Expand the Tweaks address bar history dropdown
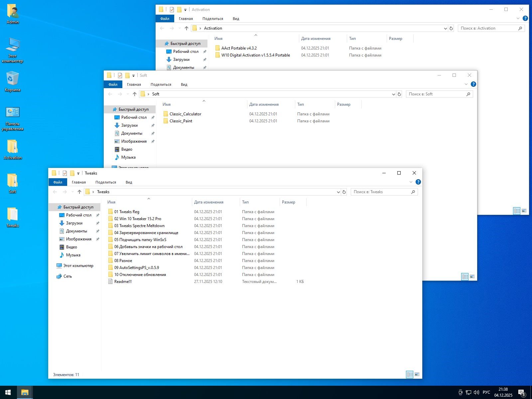The height and width of the screenshot is (399, 532). (338, 192)
